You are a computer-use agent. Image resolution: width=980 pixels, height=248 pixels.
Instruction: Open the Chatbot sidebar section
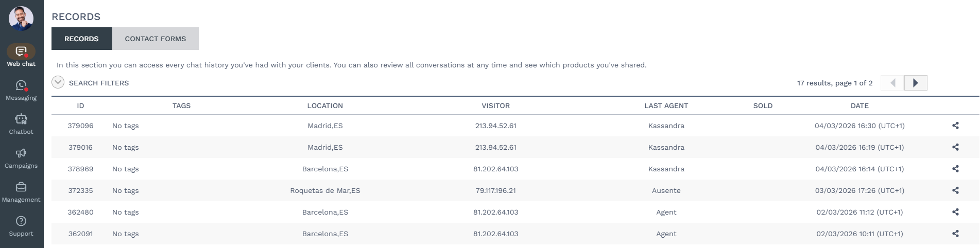click(x=21, y=124)
